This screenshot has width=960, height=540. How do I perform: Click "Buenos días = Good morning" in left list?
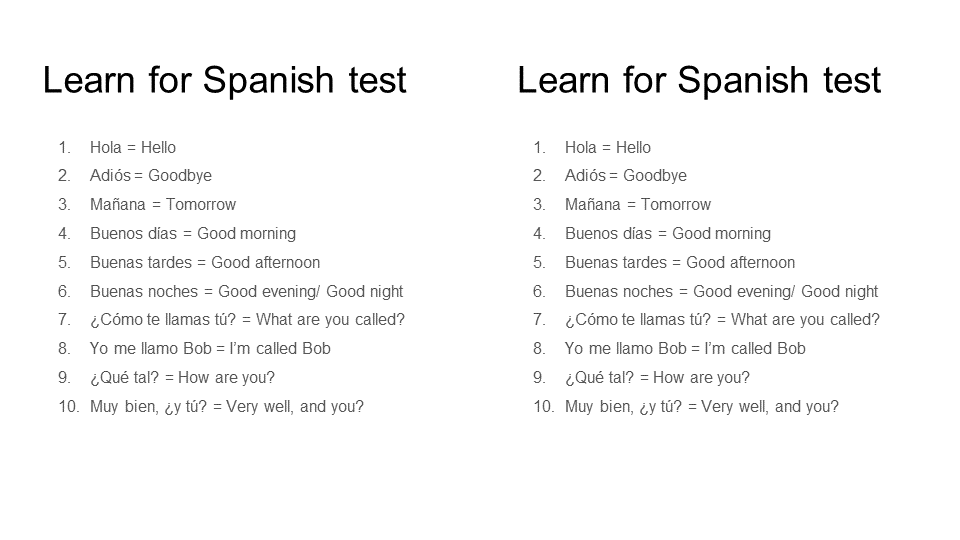point(193,234)
